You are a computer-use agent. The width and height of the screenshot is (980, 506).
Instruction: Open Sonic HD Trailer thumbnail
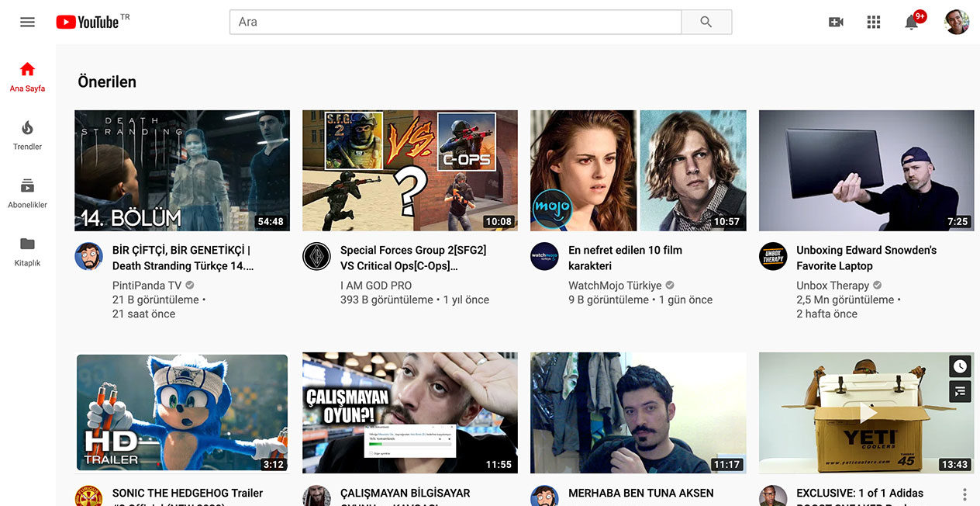click(x=182, y=413)
